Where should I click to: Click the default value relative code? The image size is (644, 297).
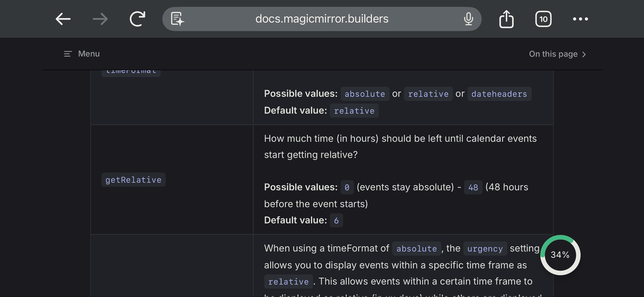[x=354, y=111]
